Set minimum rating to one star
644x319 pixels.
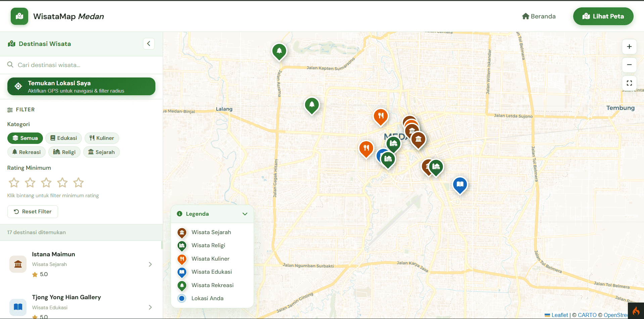tap(14, 182)
